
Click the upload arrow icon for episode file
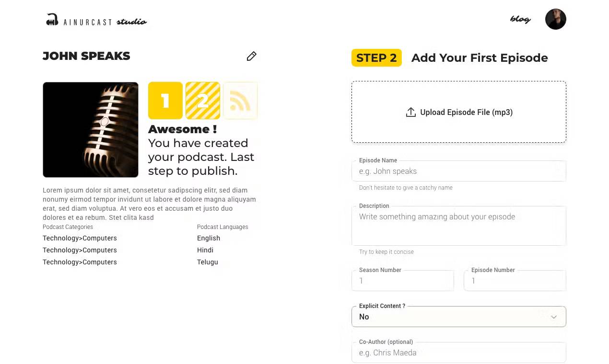click(410, 112)
